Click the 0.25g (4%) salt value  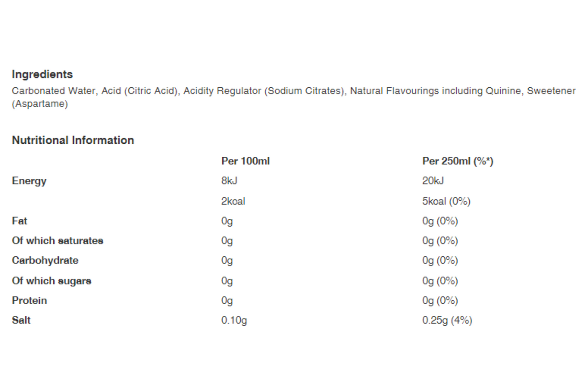(x=447, y=320)
